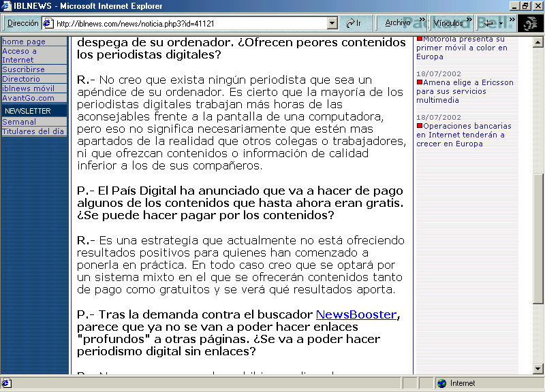Click the Internet Explorer page icon in address bar
This screenshot has width=545, height=392.
point(48,23)
